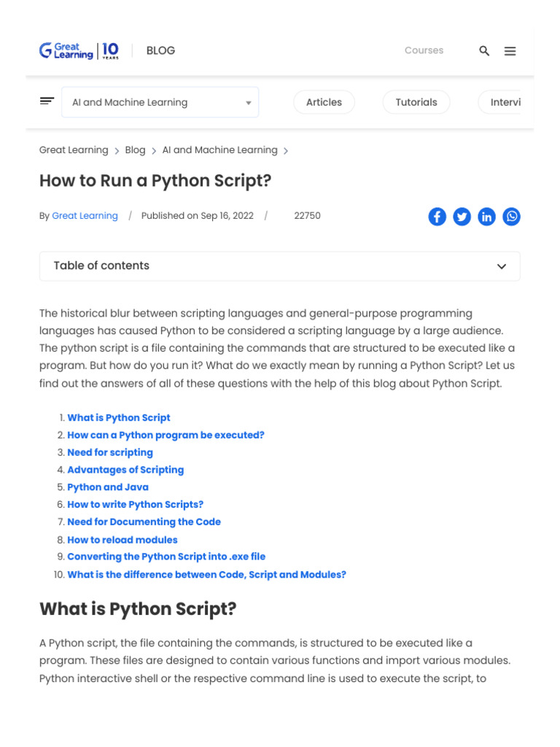Image resolution: width=560 pixels, height=747 pixels.
Task: Share article on Facebook
Action: [x=437, y=217]
